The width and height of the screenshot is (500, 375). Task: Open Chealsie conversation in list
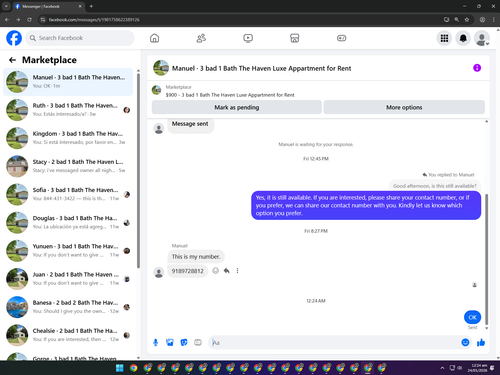point(68,335)
